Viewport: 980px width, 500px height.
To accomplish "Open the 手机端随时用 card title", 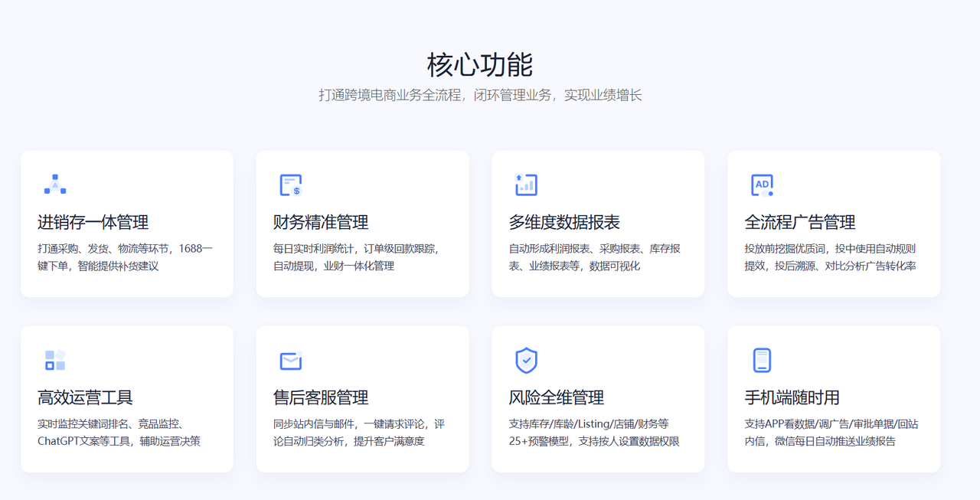I will tap(792, 398).
